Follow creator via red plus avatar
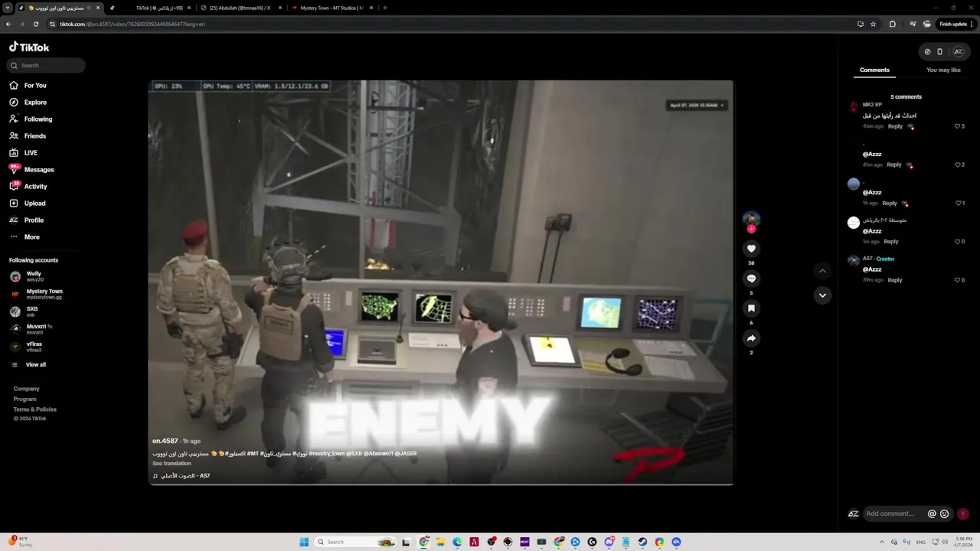 click(x=751, y=229)
